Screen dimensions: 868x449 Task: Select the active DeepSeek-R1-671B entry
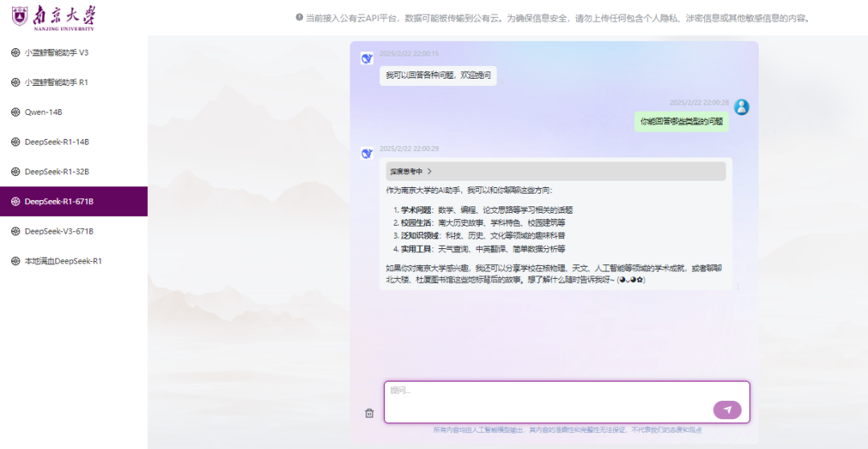click(74, 202)
